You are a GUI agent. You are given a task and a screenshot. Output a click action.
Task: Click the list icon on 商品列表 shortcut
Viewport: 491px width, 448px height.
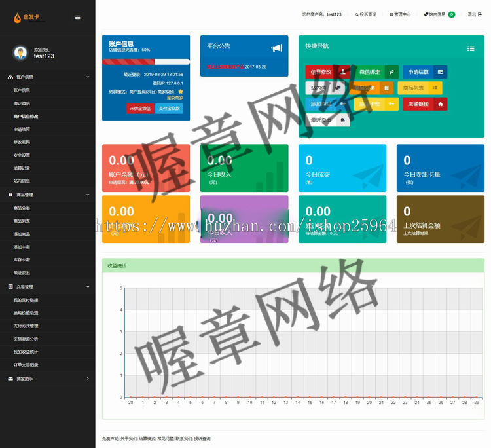coord(435,88)
